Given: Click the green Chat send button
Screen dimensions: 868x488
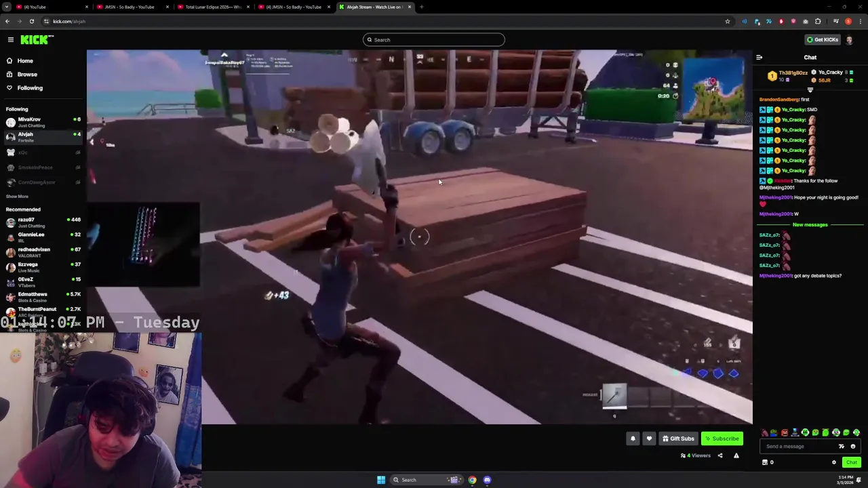Looking at the screenshot, I should tap(852, 462).
